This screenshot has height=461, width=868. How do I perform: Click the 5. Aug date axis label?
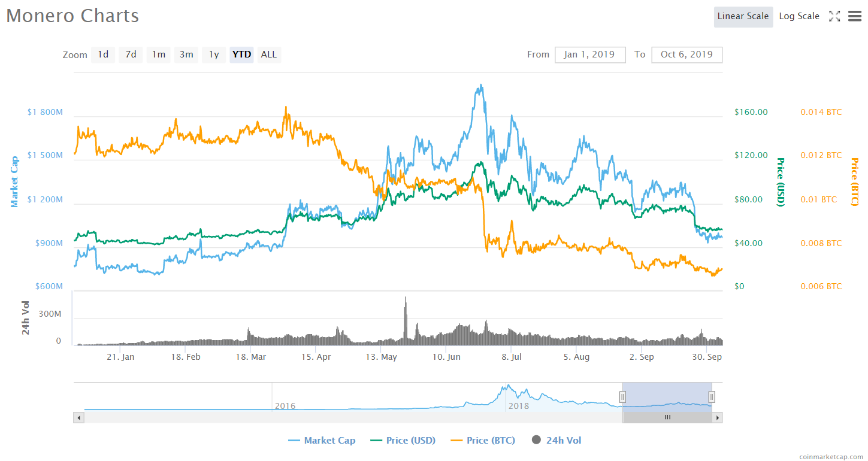pyautogui.click(x=576, y=357)
